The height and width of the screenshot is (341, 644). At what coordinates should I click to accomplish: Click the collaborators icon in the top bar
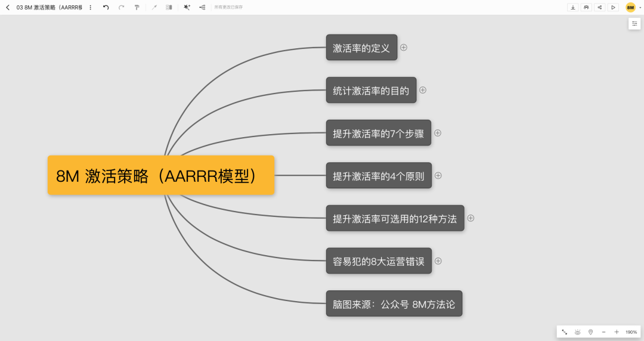(586, 7)
